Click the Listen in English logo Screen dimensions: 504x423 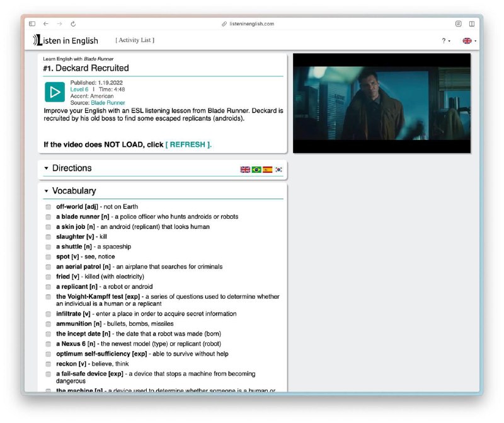coord(66,40)
